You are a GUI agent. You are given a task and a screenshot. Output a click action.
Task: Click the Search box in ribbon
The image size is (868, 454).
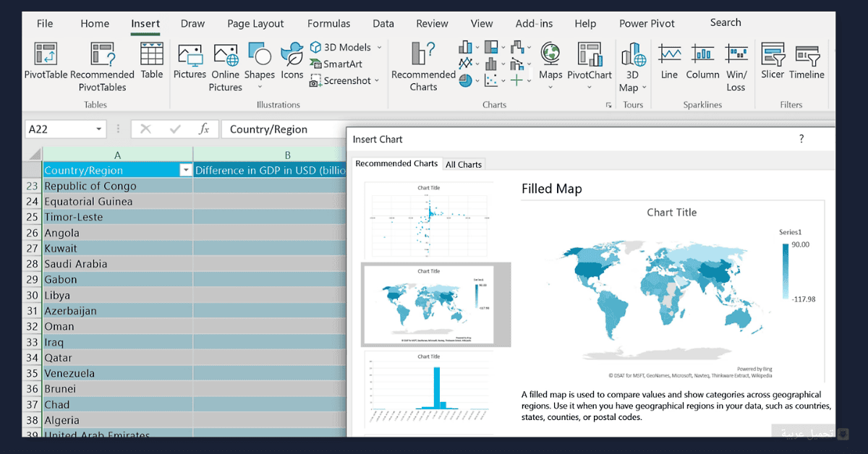coord(726,22)
